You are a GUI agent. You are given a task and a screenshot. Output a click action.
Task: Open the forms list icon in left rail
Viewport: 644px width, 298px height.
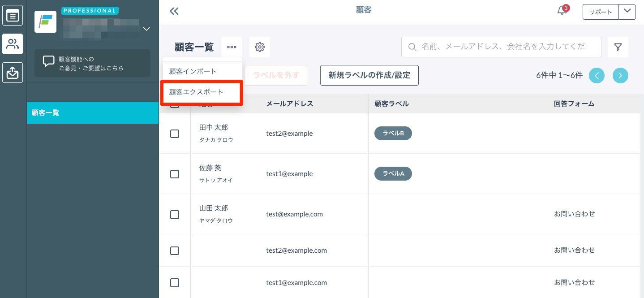[x=13, y=16]
